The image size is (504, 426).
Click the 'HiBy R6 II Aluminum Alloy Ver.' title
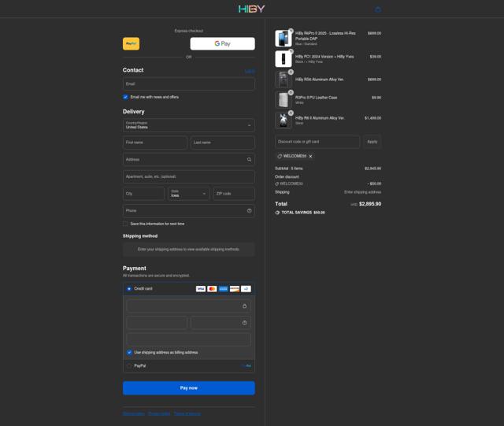(320, 118)
